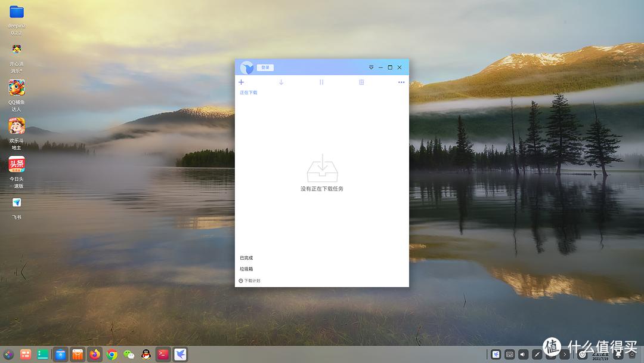
Task: Click the Xunlei icon in the system tray
Action: coord(496,353)
